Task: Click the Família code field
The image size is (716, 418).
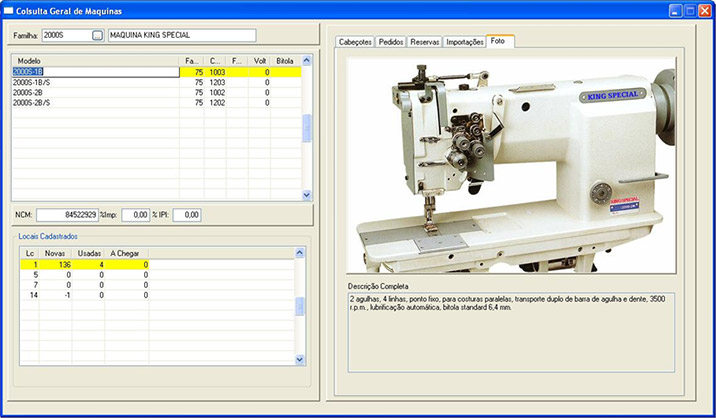Action: [67, 35]
